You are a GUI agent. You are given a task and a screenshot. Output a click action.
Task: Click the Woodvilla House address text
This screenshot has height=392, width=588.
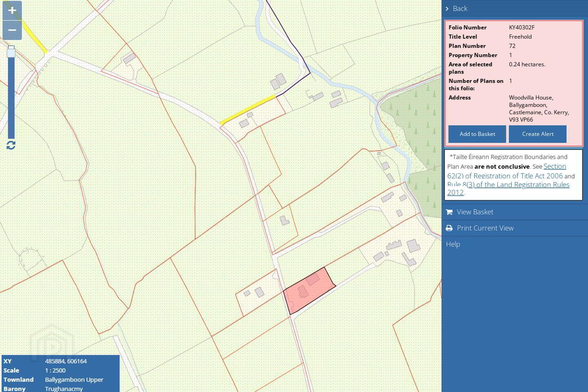click(x=539, y=109)
